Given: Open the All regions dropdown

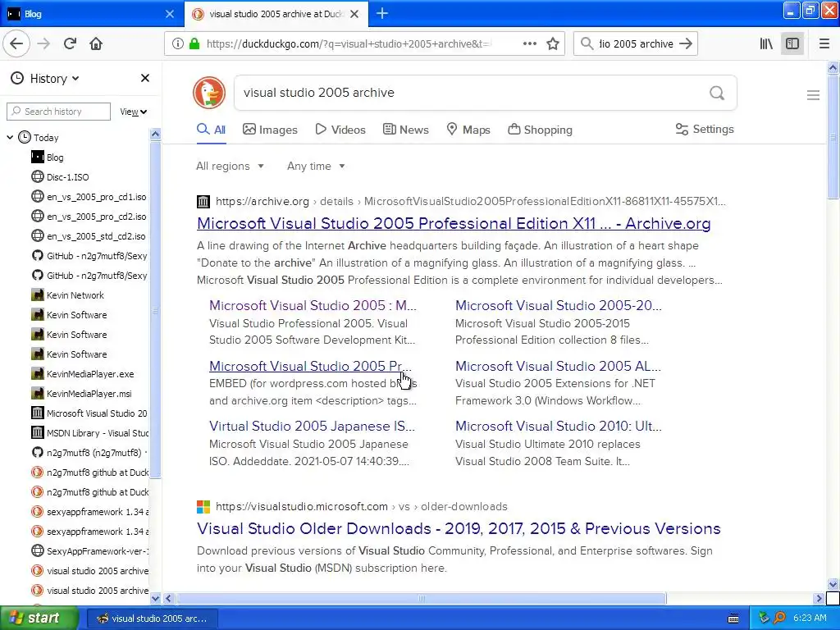Looking at the screenshot, I should tap(230, 166).
